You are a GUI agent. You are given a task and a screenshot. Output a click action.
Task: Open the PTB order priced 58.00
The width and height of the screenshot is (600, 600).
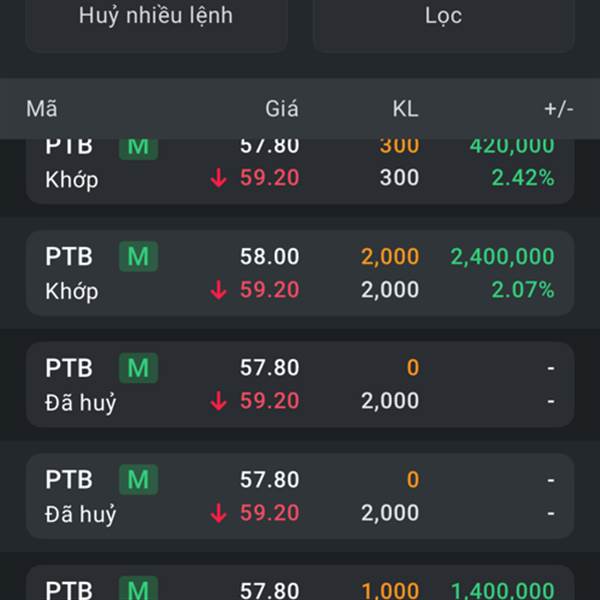(300, 273)
